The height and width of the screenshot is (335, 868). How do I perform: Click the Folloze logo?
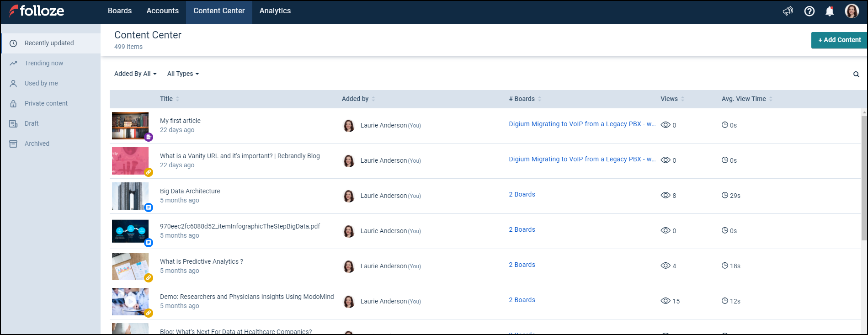37,11
